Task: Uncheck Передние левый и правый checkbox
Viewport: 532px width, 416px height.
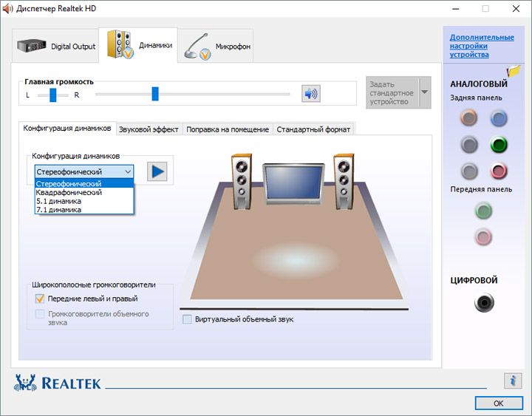Action: [40, 299]
